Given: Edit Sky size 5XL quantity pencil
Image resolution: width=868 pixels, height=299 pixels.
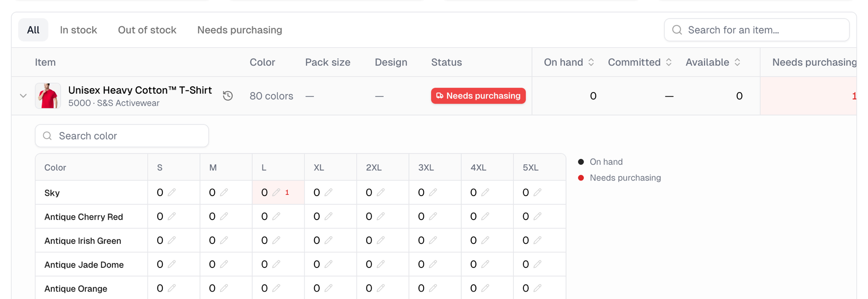Looking at the screenshot, I should tap(537, 192).
